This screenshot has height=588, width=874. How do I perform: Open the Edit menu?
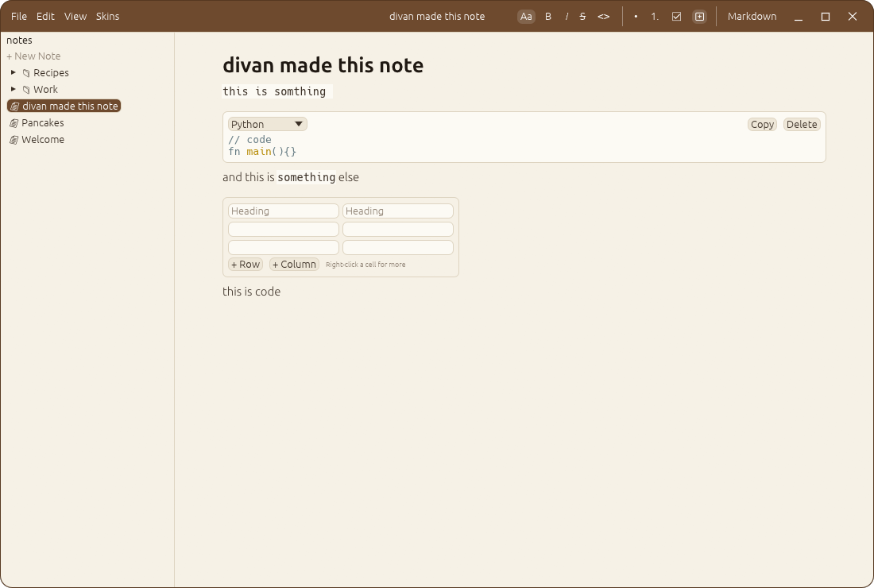coord(45,16)
